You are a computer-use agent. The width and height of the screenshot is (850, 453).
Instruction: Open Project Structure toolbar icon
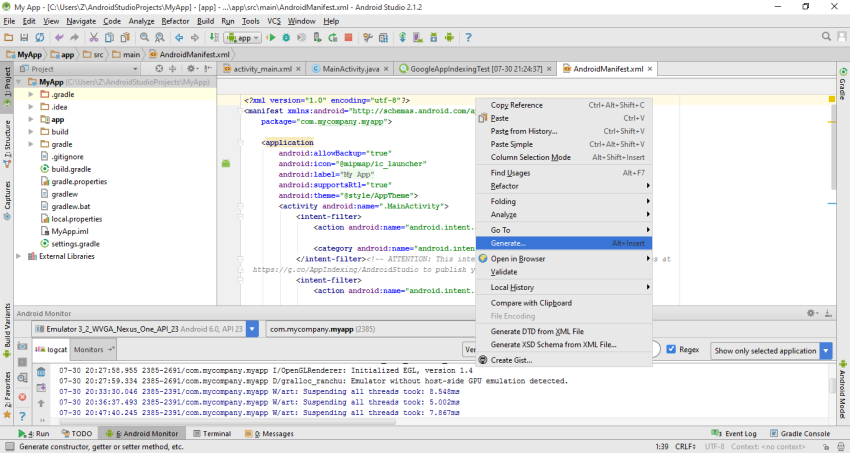tap(383, 37)
